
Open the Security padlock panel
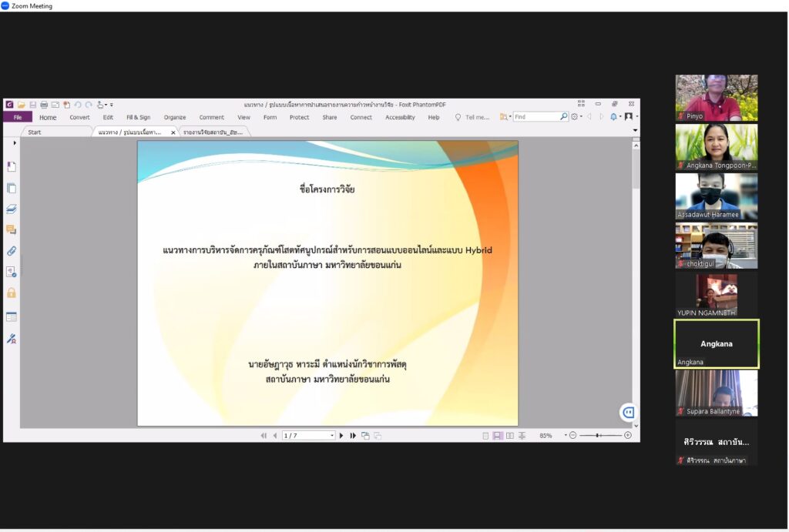tap(12, 293)
